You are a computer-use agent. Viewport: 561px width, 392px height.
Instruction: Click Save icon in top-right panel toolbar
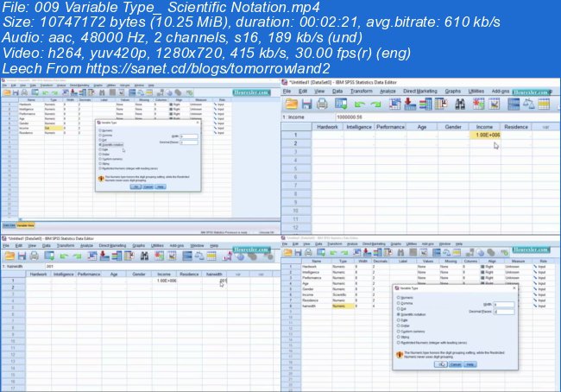point(306,104)
